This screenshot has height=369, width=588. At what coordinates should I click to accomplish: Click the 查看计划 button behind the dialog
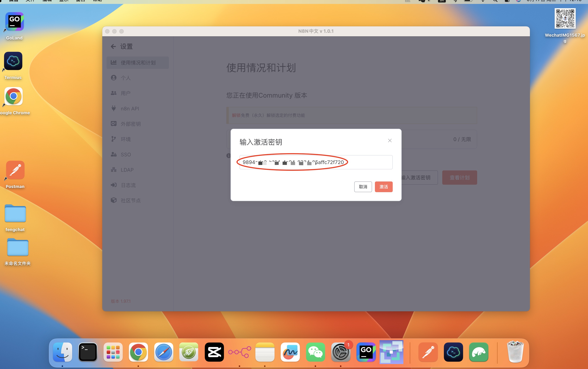(x=459, y=178)
